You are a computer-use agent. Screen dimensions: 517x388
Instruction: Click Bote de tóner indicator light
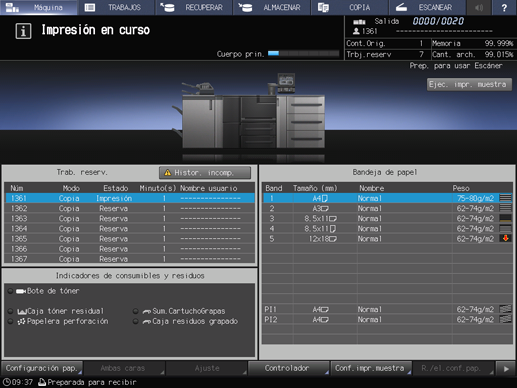(x=10, y=291)
